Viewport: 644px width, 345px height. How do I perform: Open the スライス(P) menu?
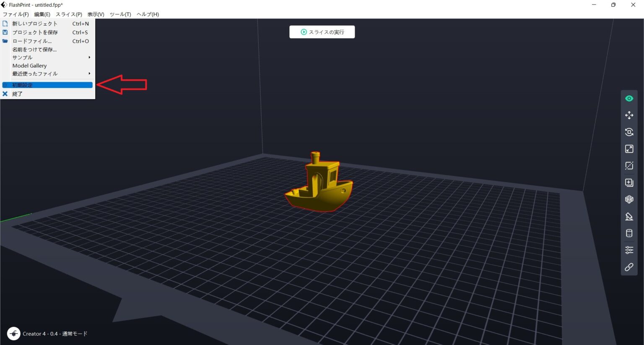tap(69, 14)
